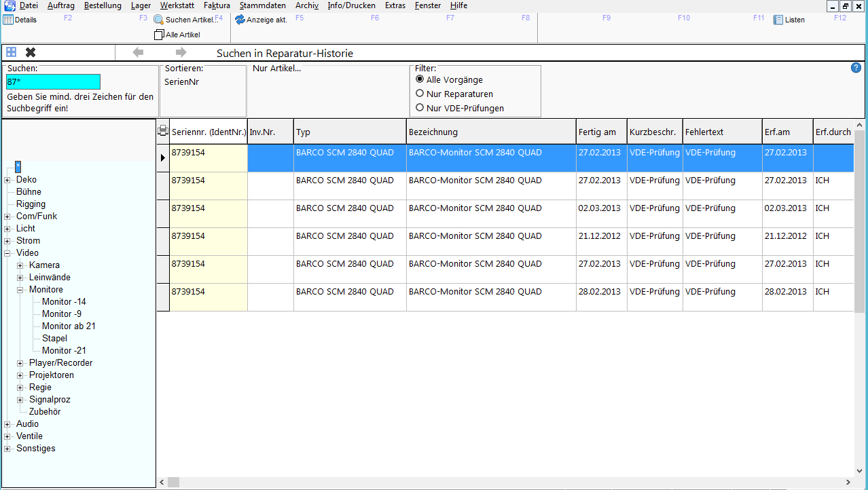Open help via the blue question mark
The width and height of the screenshot is (868, 490).
[x=856, y=68]
